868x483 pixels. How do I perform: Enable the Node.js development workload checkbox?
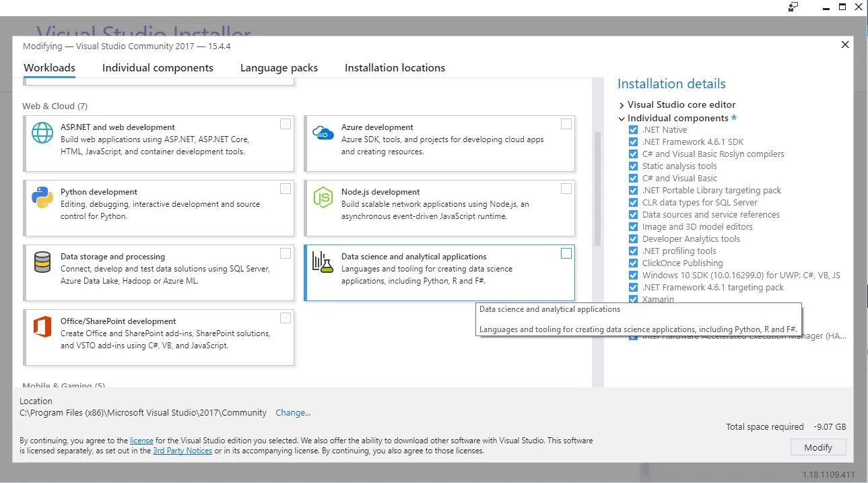[x=566, y=189]
